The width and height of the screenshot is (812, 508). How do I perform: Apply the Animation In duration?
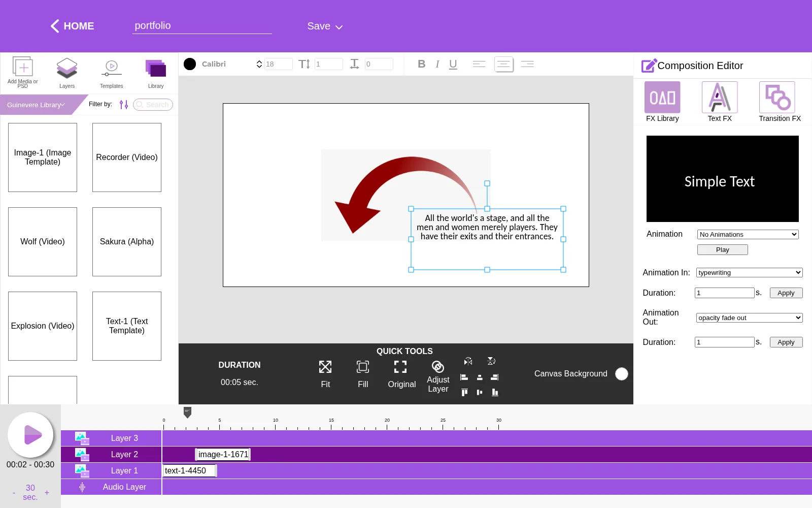coord(786,293)
